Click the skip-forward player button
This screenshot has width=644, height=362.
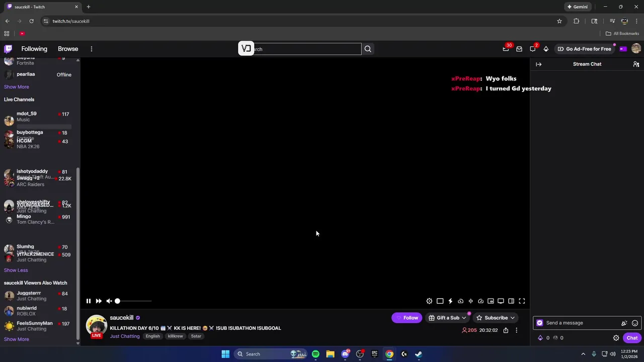pos(99,301)
